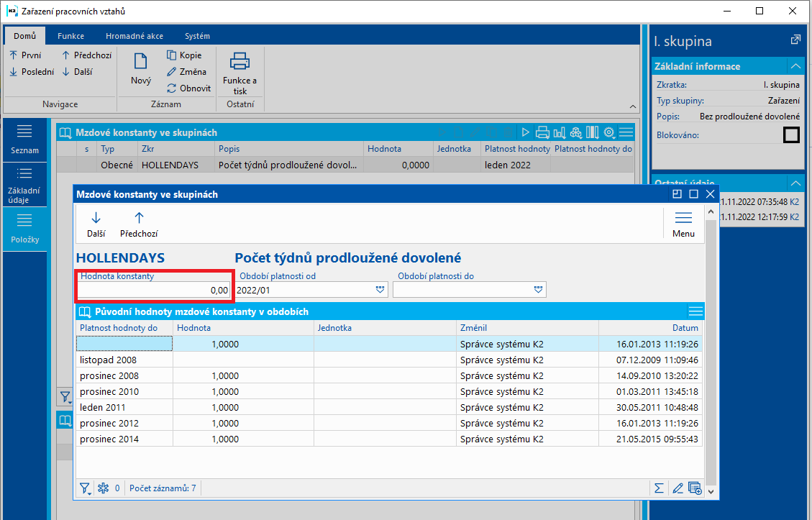The image size is (812, 520).
Task: Open the gear settings icon in grid header
Action: click(x=609, y=132)
